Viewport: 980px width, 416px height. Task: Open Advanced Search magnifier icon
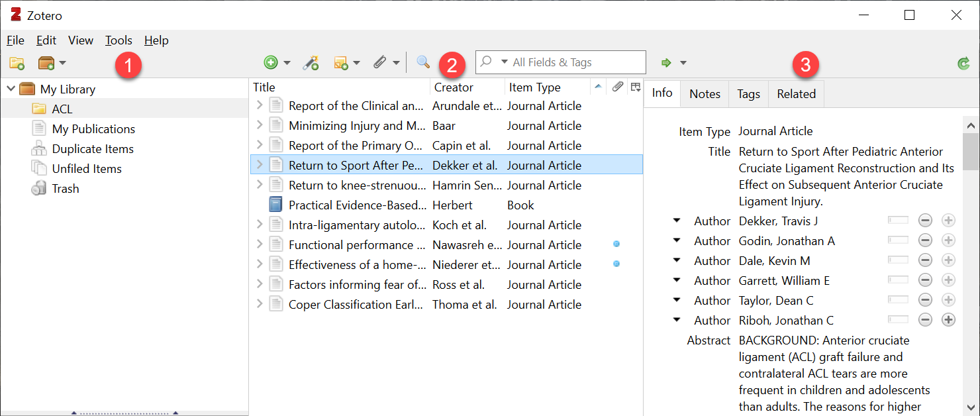click(x=423, y=62)
